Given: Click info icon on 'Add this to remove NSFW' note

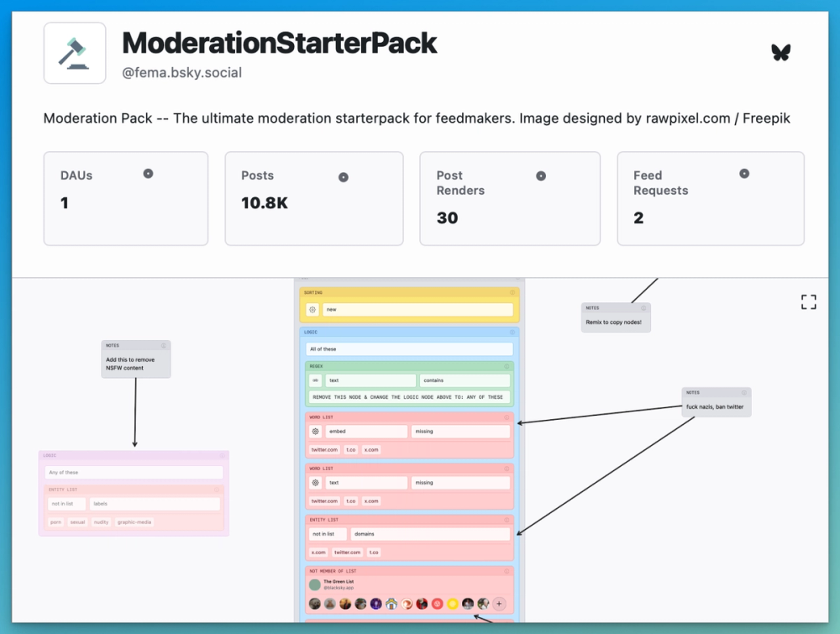Looking at the screenshot, I should tap(164, 345).
